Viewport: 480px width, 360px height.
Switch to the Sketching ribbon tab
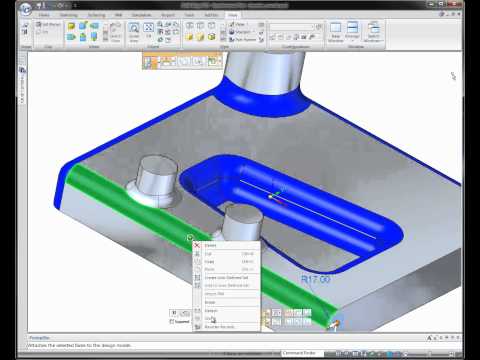click(x=68, y=15)
